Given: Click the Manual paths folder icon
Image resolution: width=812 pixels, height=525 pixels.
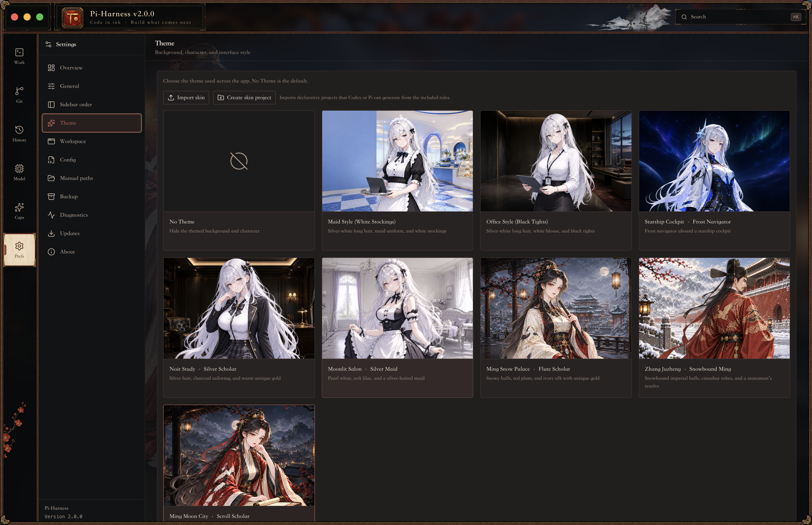Looking at the screenshot, I should [51, 178].
